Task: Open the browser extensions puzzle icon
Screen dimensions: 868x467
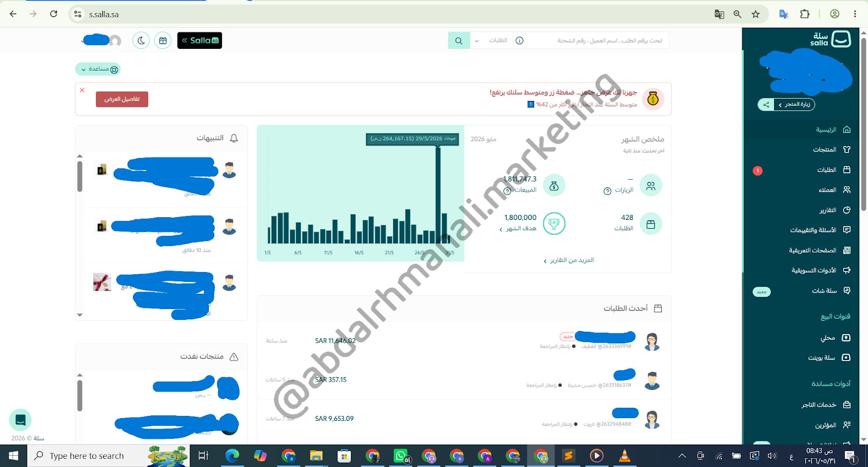Action: (x=805, y=14)
